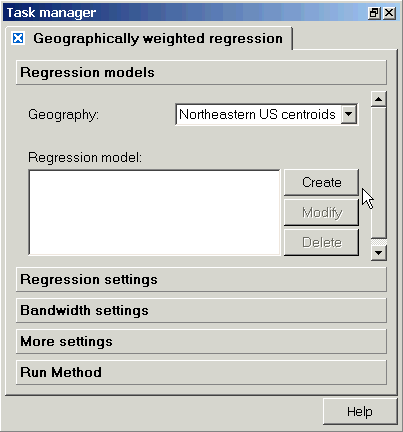Click the Modify button
This screenshot has height=432, width=403.
pyautogui.click(x=321, y=212)
